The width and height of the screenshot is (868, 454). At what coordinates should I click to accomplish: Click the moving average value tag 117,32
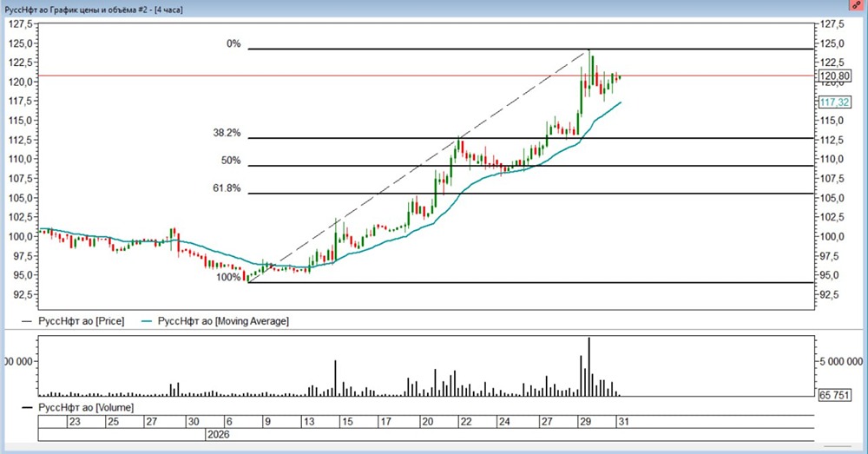(x=834, y=102)
